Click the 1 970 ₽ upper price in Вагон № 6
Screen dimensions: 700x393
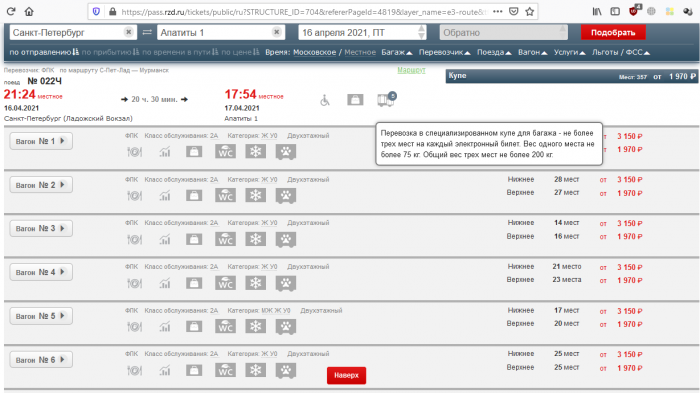(629, 368)
